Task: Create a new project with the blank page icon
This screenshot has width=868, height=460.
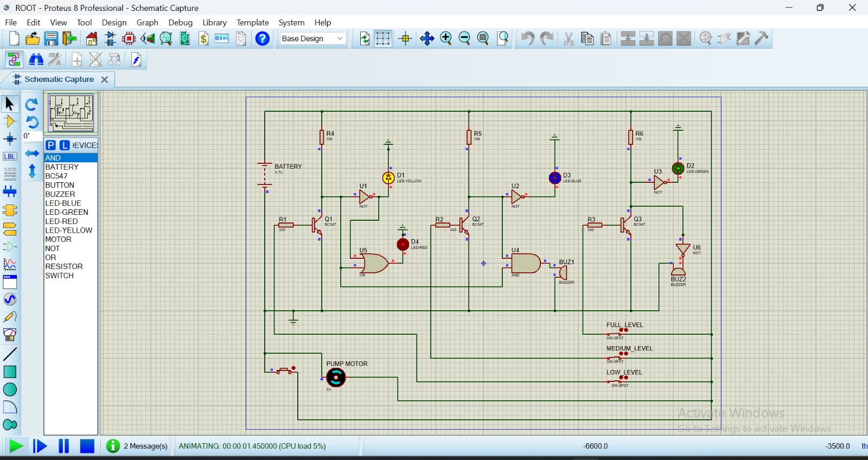Action: tap(14, 39)
